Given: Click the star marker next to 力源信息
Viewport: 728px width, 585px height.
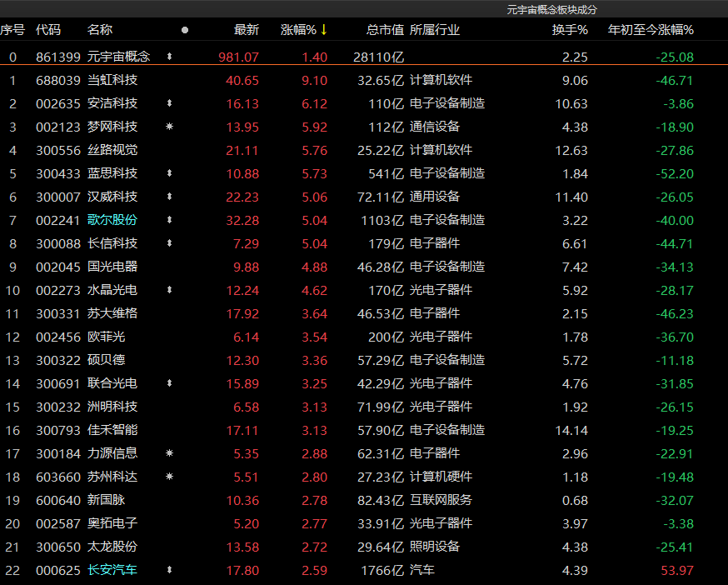Looking at the screenshot, I should [x=170, y=453].
